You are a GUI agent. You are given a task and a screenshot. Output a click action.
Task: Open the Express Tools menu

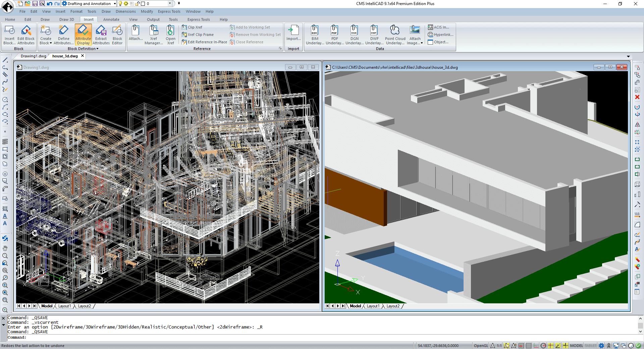coord(169,11)
